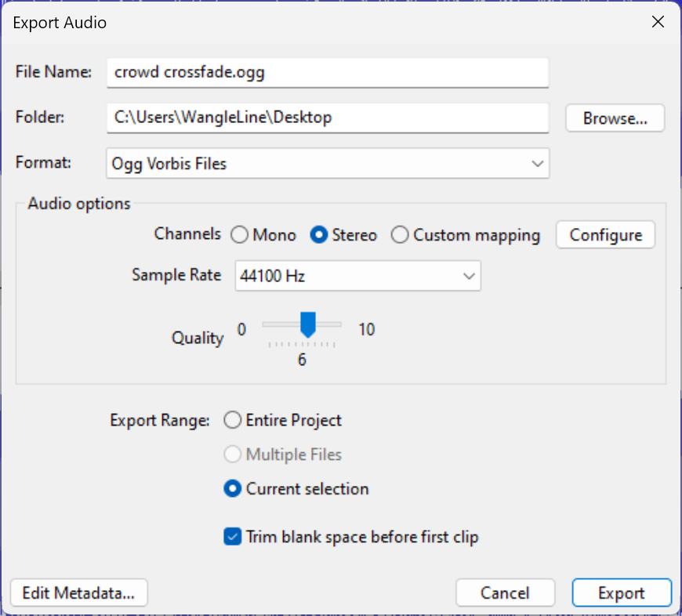The image size is (682, 616).
Task: Open the Sample Rate dropdown
Action: click(x=357, y=276)
